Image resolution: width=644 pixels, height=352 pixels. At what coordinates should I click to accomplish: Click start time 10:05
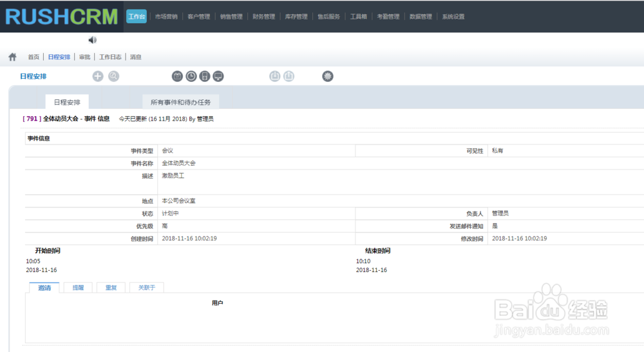pyautogui.click(x=33, y=261)
